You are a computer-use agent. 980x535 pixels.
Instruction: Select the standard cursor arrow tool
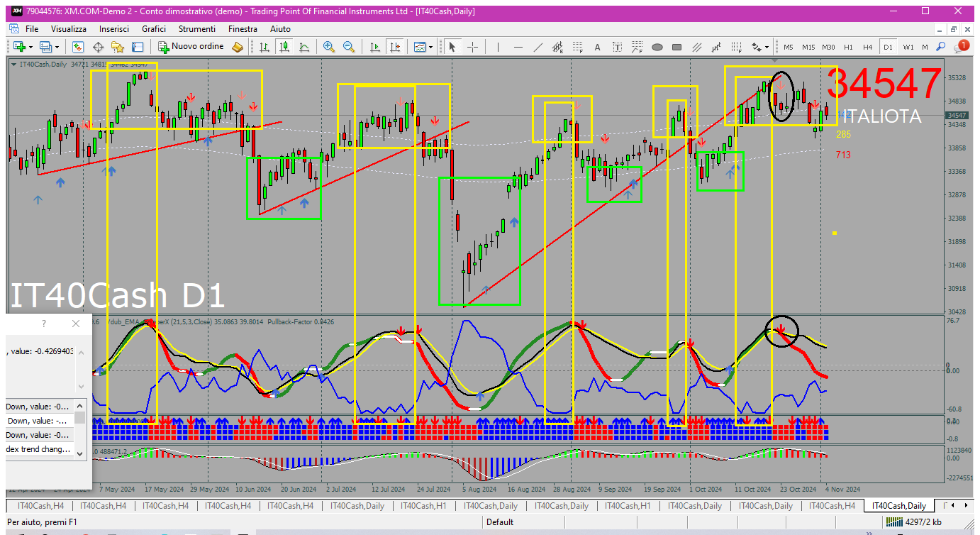point(452,47)
